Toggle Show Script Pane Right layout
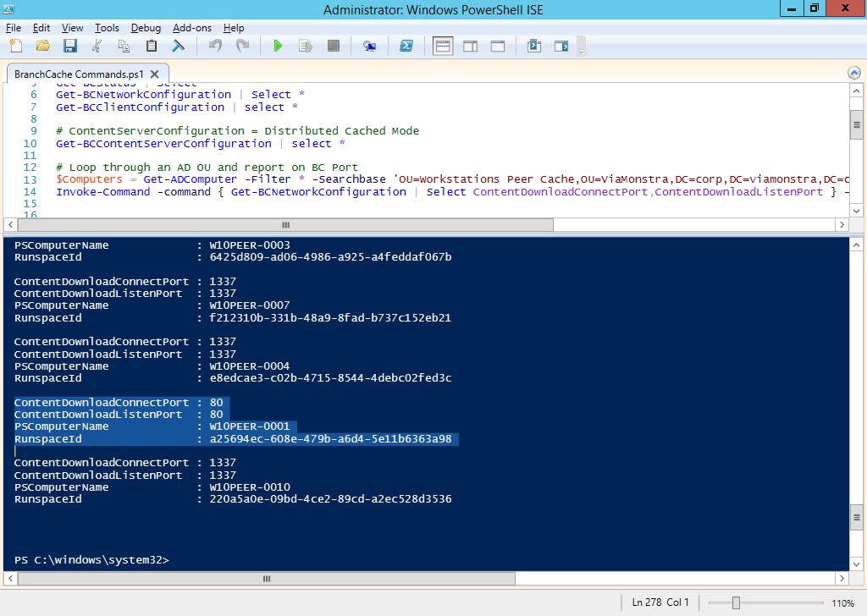Screen dimensions: 867x616 click(470, 46)
